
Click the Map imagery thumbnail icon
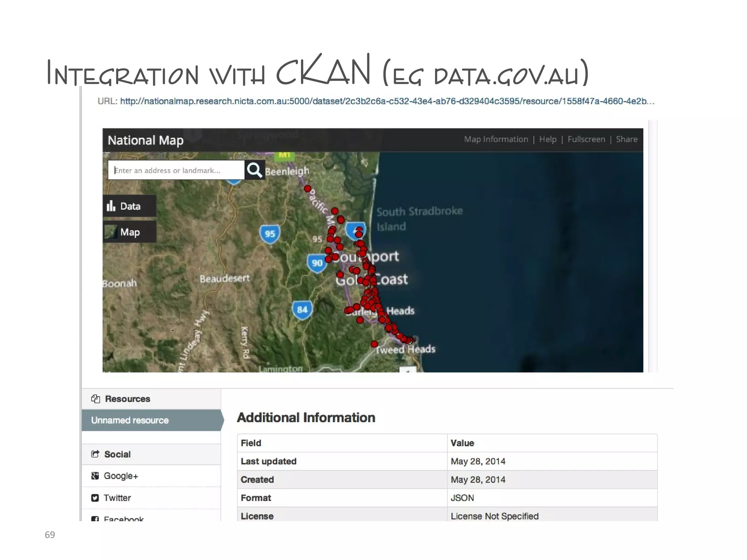(x=111, y=232)
